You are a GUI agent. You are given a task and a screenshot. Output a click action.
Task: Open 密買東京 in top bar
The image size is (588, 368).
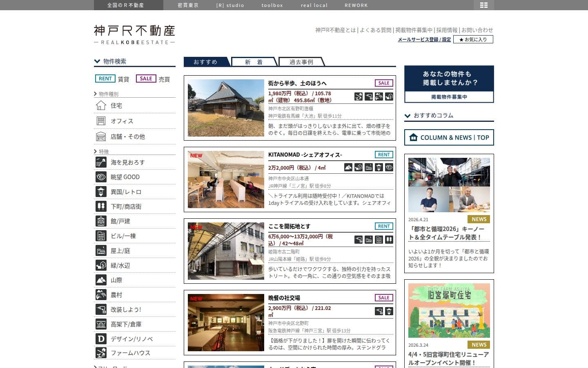188,5
